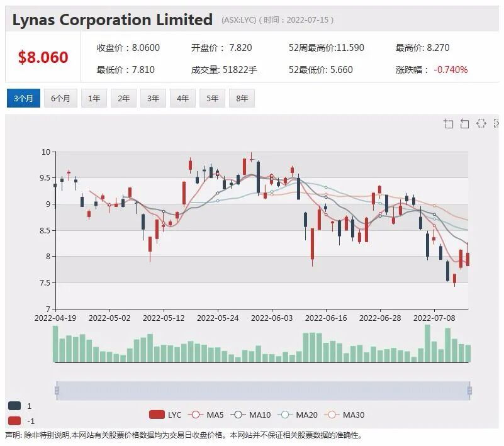Click the 收盘价：8.0600 value

tap(128, 48)
